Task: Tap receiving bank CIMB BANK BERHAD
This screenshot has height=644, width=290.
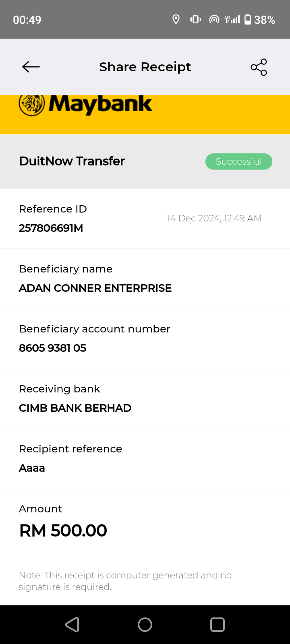Action: pos(75,408)
